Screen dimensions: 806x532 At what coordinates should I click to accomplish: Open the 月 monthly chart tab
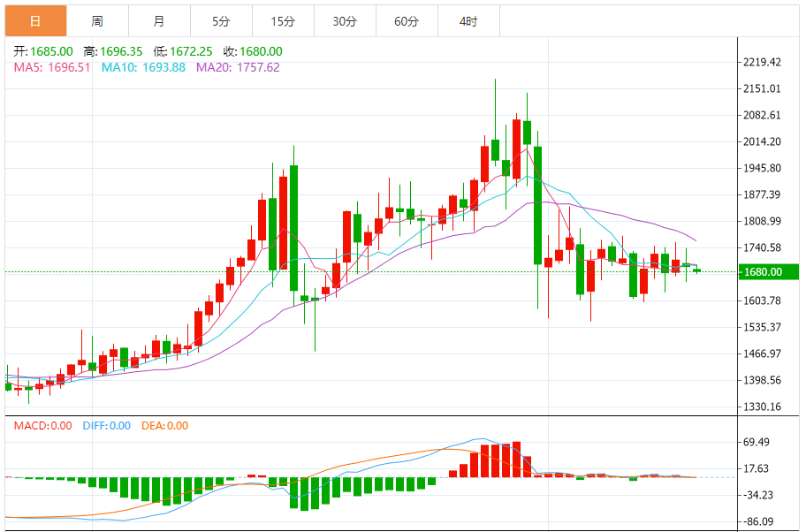[159, 21]
